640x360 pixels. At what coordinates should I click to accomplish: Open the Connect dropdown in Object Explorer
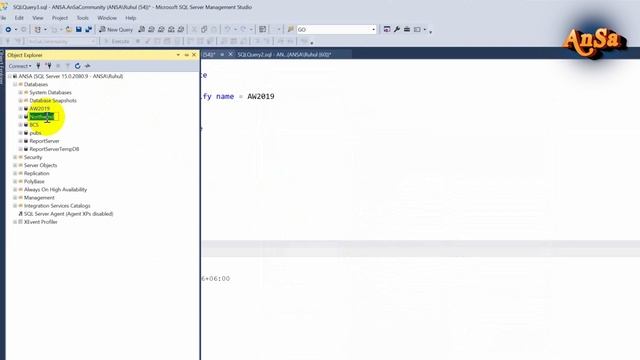[20, 66]
